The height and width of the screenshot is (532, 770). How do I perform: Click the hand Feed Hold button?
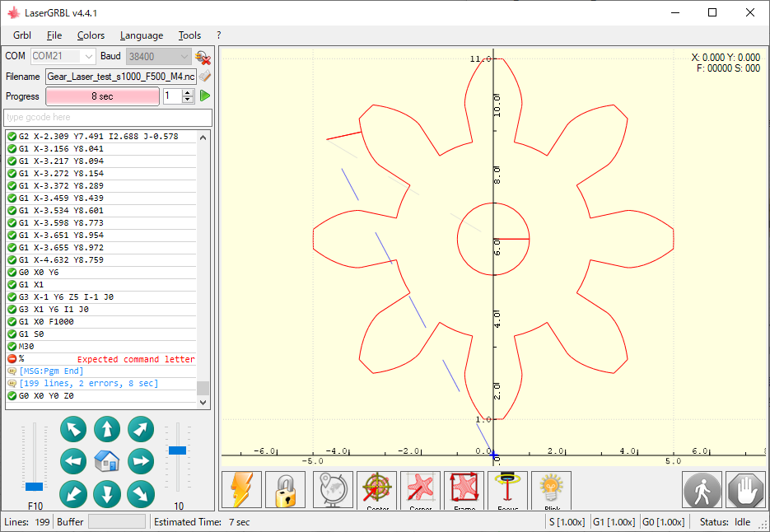(x=746, y=490)
